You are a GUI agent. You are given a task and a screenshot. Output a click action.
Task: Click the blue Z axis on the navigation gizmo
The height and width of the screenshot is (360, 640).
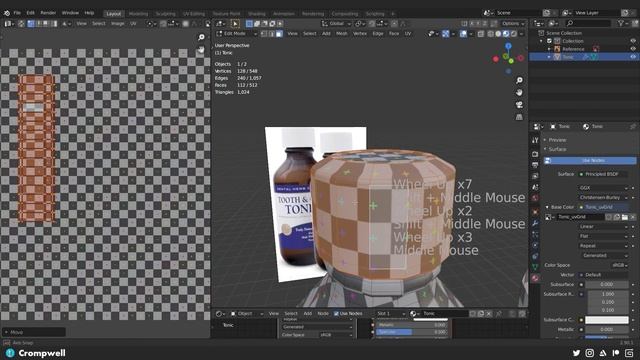508,46
